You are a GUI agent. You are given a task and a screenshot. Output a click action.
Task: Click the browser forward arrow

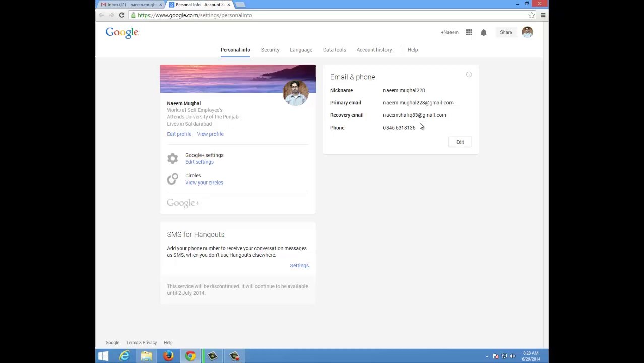tap(111, 15)
